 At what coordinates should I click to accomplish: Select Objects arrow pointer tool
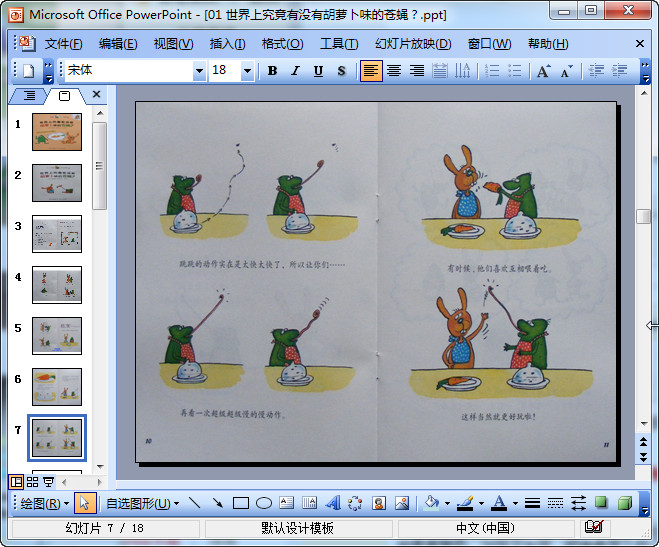pos(85,503)
